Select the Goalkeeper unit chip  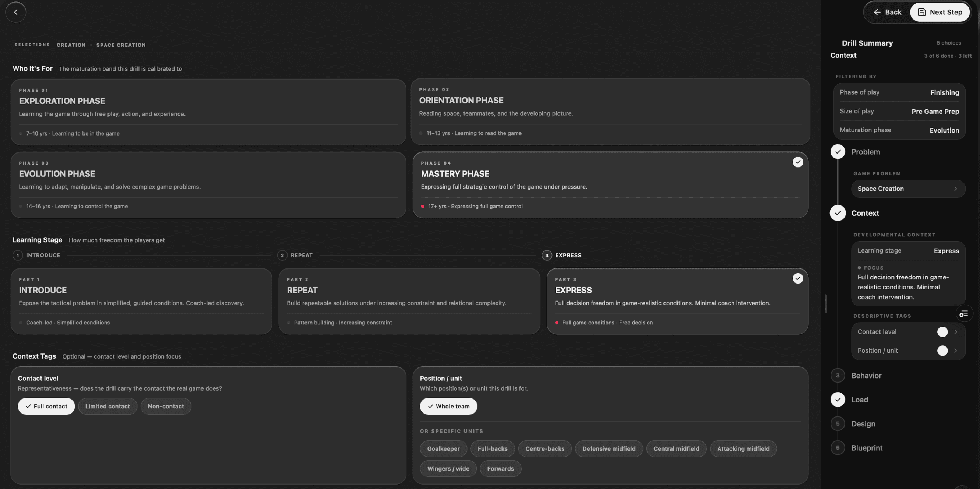point(444,449)
